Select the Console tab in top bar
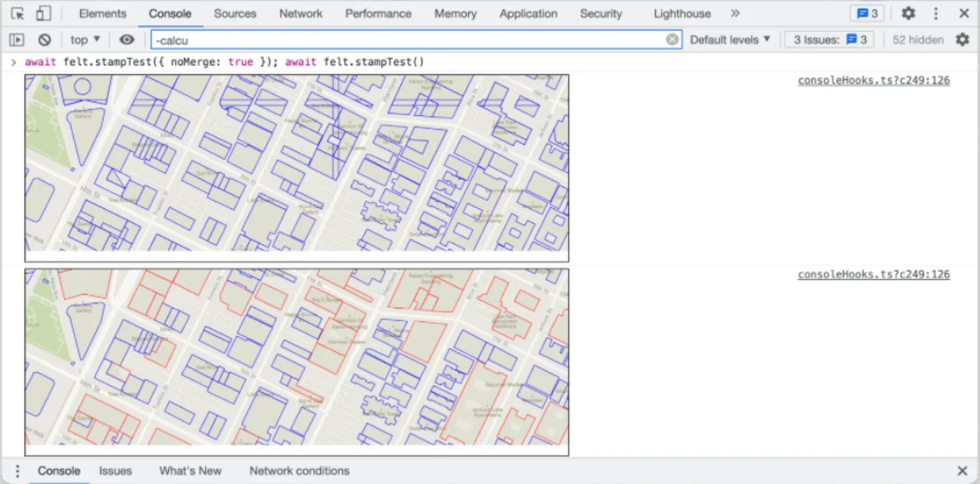The image size is (980, 484). point(170,13)
